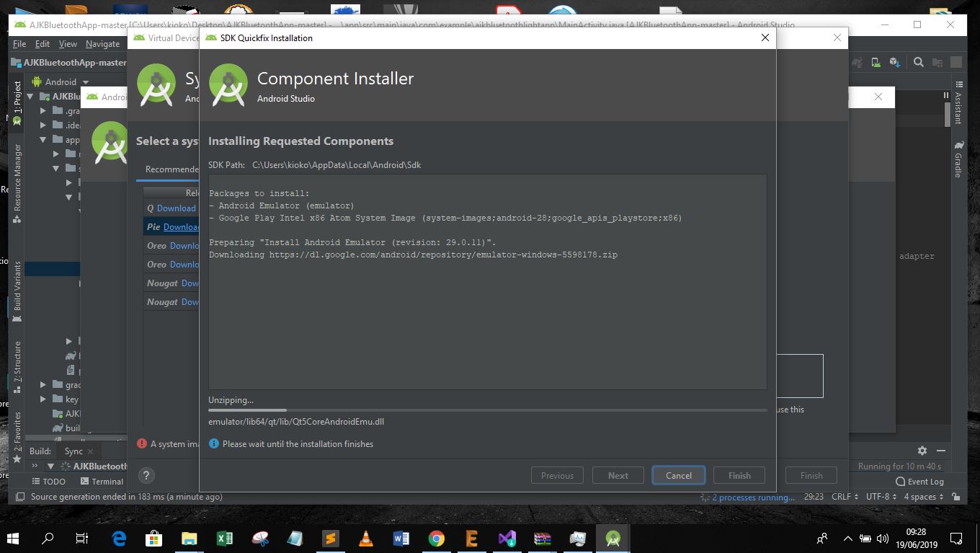Close the Sync tab in Build panel
The height and width of the screenshot is (553, 980).
click(x=90, y=451)
